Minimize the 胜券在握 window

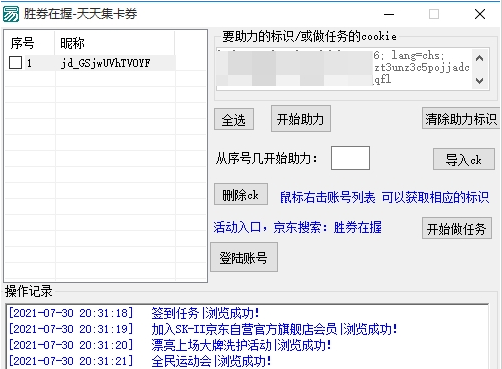389,14
